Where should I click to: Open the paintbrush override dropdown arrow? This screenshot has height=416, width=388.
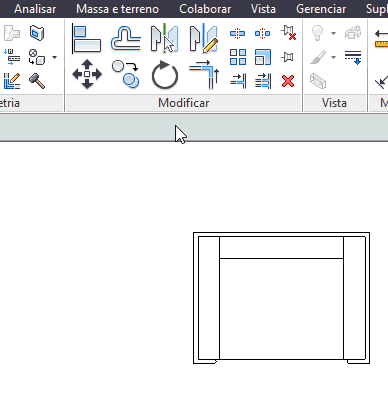point(333,57)
